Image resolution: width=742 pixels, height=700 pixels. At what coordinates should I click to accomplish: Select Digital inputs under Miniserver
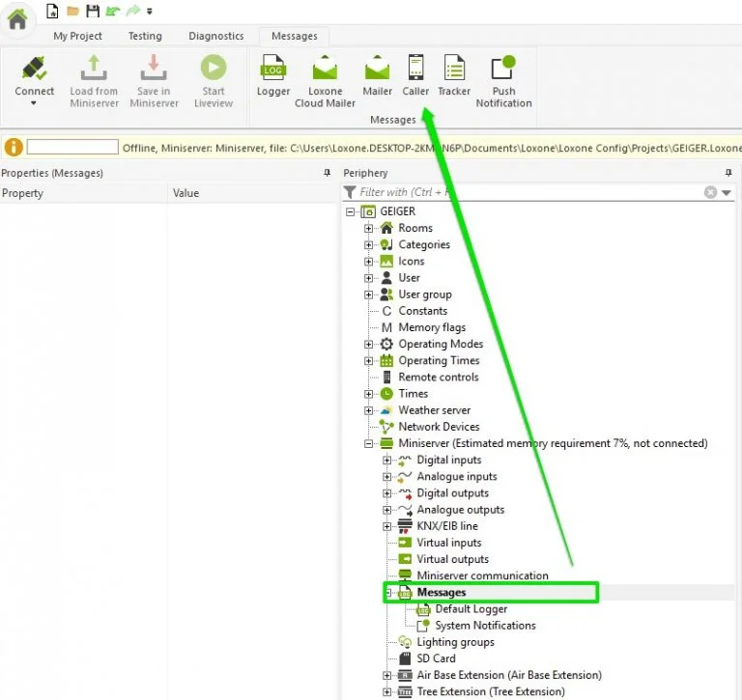pyautogui.click(x=449, y=460)
